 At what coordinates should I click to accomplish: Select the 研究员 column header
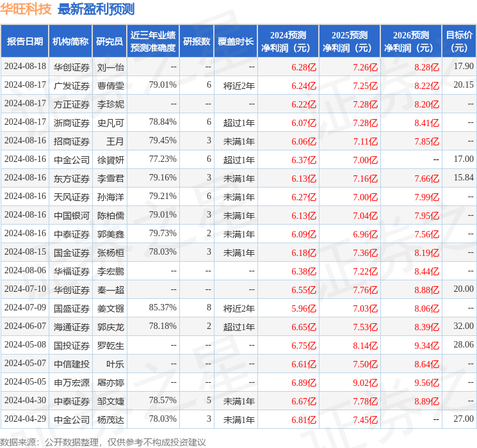pyautogui.click(x=109, y=42)
